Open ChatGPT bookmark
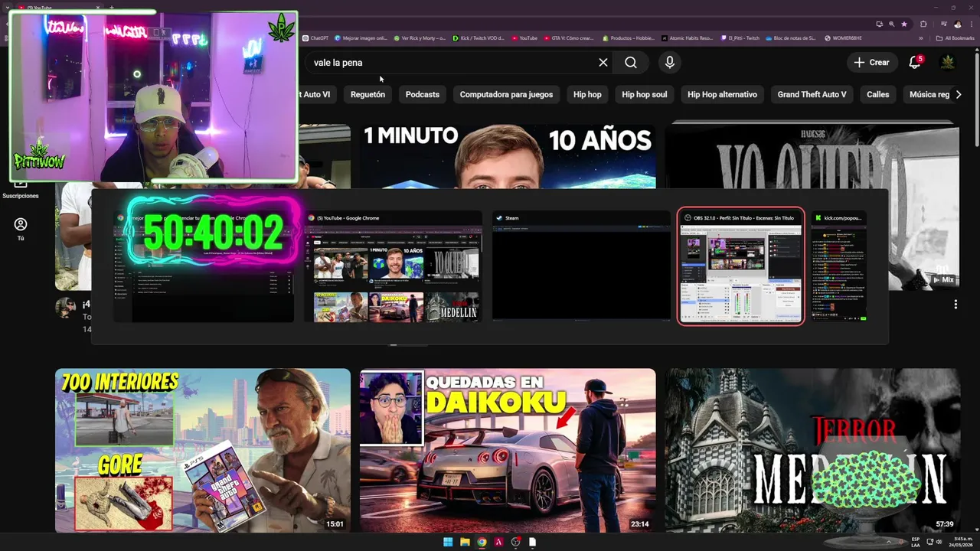The image size is (980, 551). click(x=315, y=38)
